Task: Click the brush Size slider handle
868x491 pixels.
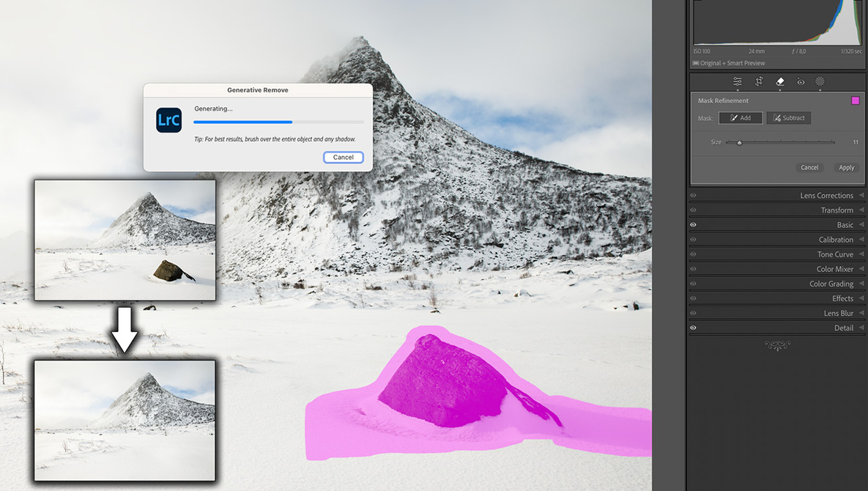Action: [x=739, y=142]
